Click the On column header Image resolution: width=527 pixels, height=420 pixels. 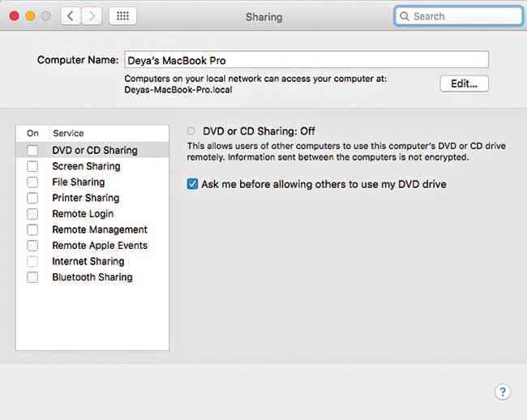tap(32, 133)
